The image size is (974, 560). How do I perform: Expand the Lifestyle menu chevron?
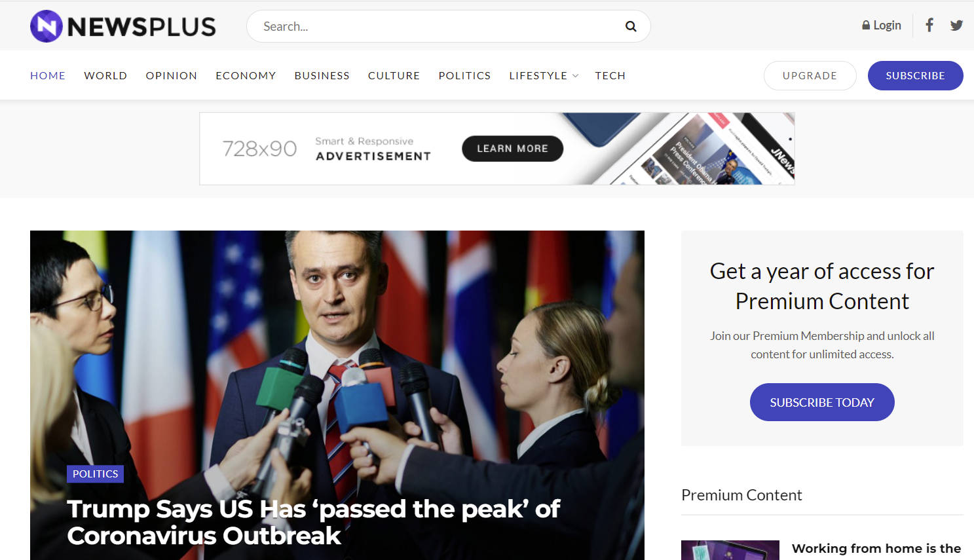click(576, 76)
